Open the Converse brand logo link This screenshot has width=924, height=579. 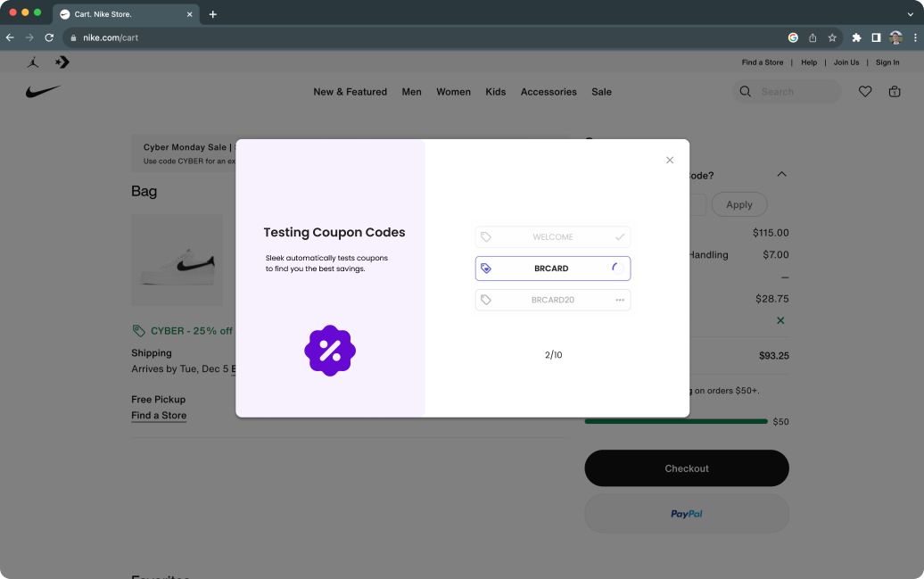click(x=62, y=62)
